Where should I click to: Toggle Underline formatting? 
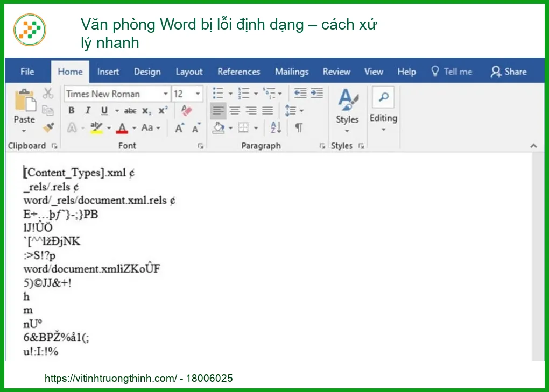click(x=104, y=111)
